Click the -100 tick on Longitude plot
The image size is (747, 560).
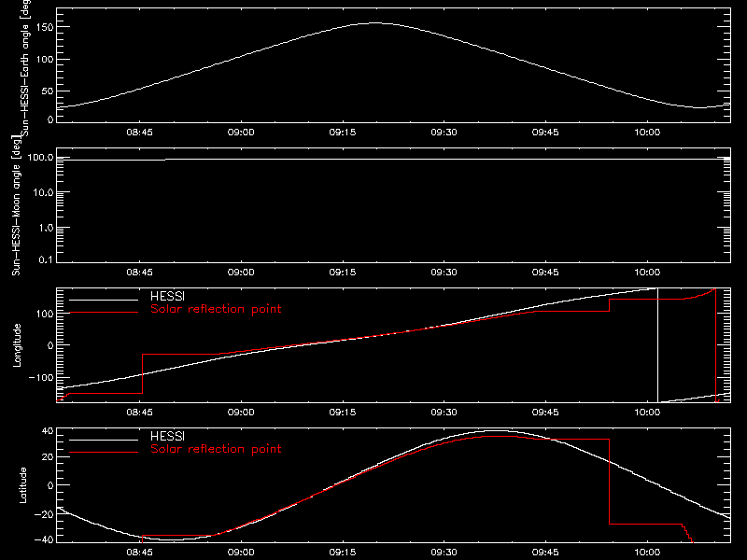pyautogui.click(x=41, y=378)
